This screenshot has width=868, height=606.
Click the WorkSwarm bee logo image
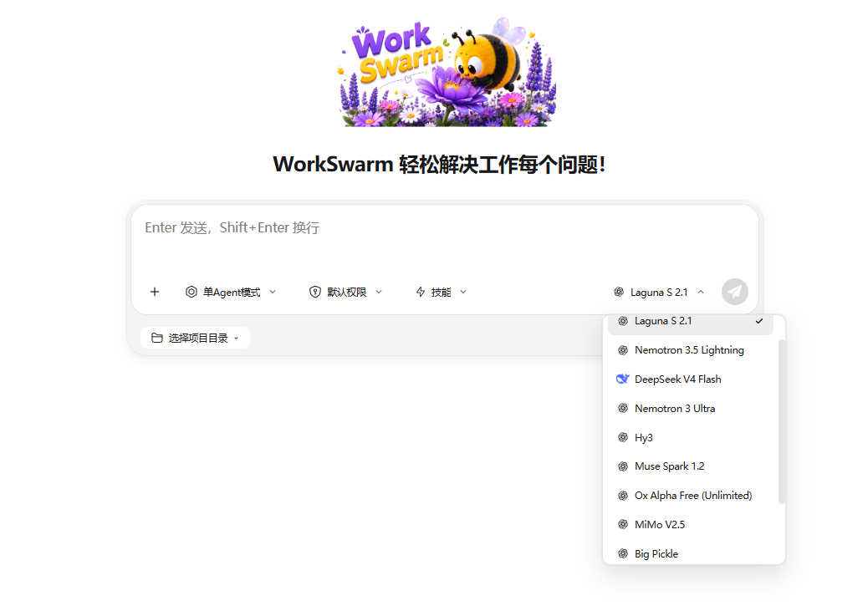pos(447,72)
